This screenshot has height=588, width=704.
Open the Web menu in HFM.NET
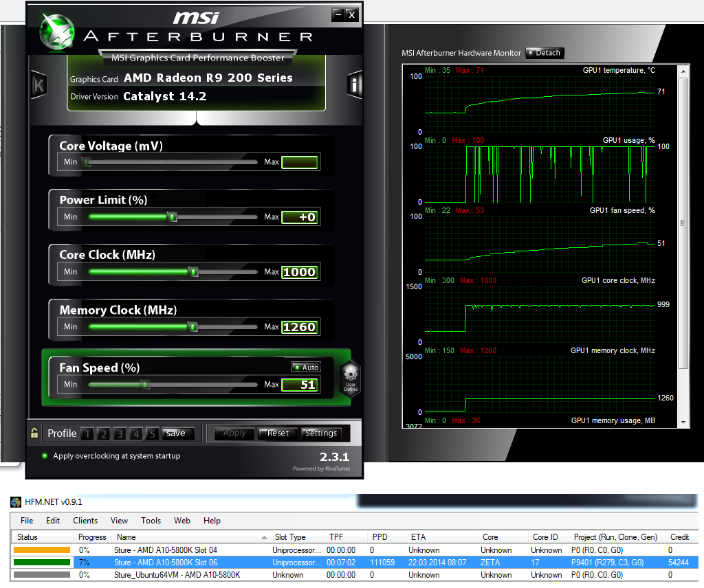click(x=181, y=521)
